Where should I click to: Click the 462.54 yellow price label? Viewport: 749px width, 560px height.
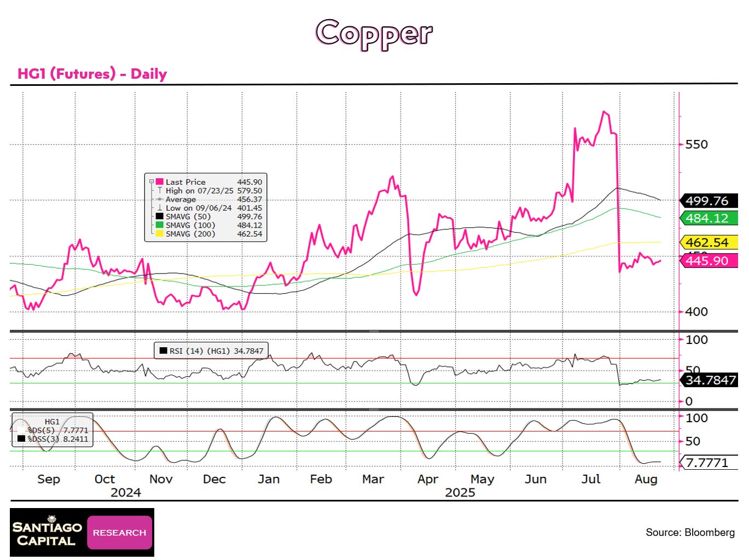709,242
